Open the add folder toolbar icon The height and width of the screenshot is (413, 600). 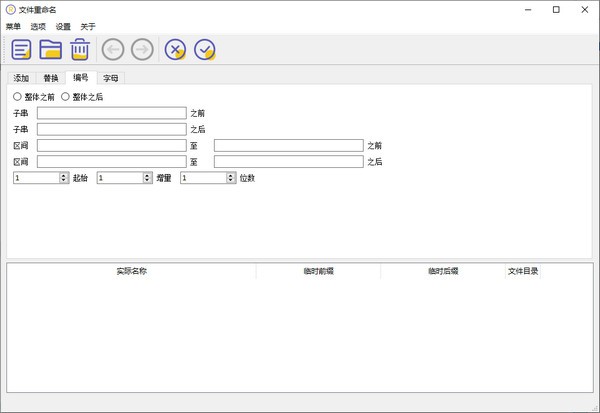click(x=51, y=49)
